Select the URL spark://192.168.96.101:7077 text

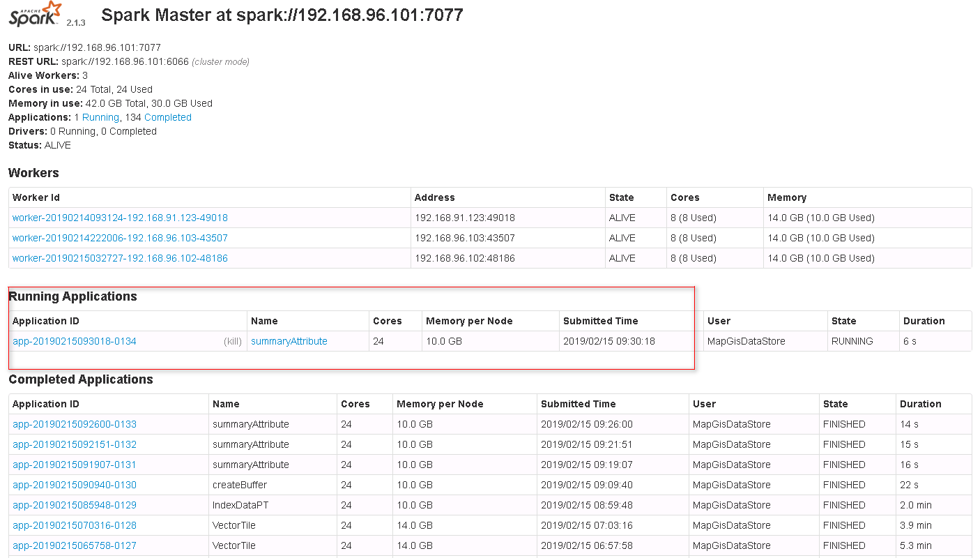click(x=97, y=47)
